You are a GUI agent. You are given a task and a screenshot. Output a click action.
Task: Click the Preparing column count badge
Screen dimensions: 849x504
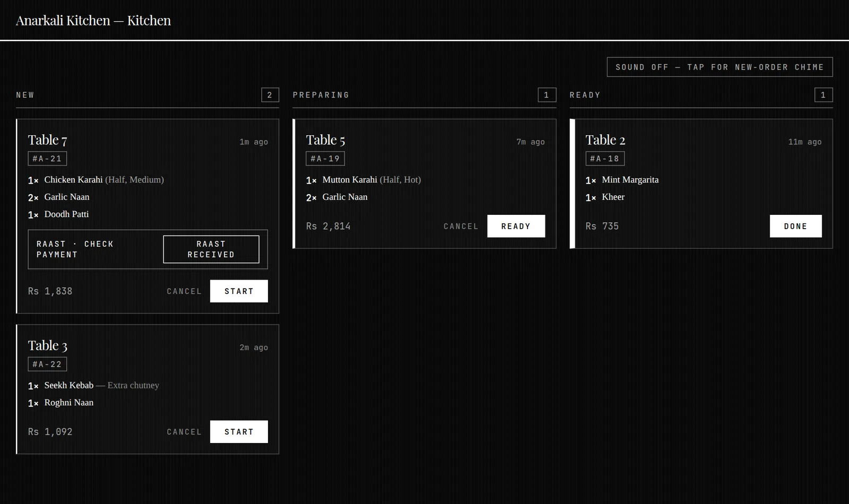pos(547,95)
